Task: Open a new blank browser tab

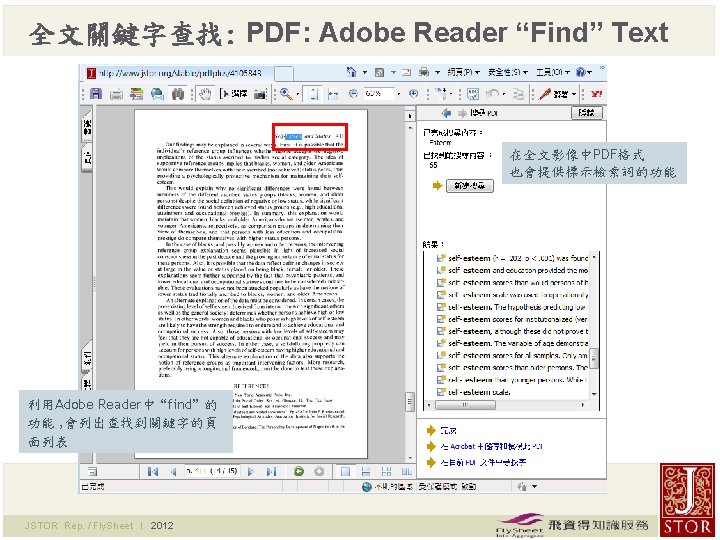Action: 284,73
